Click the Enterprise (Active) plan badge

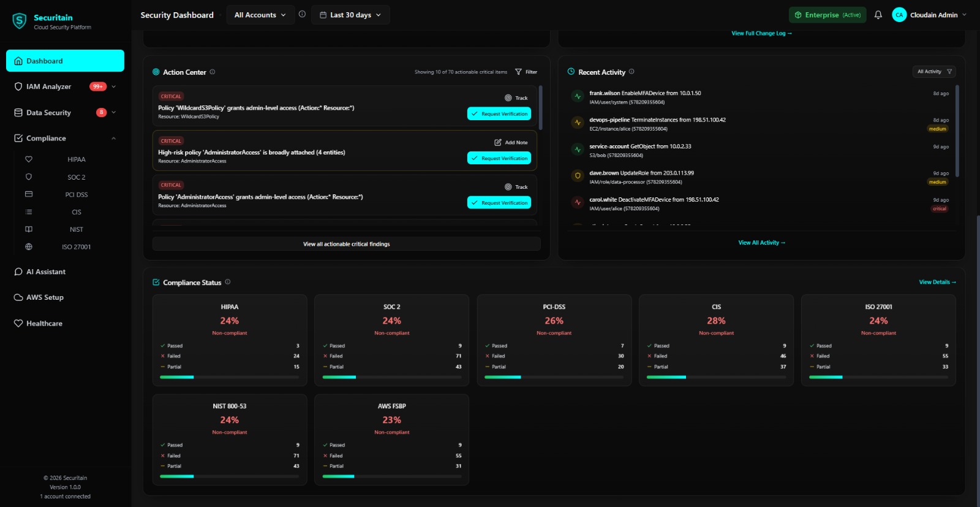click(827, 15)
